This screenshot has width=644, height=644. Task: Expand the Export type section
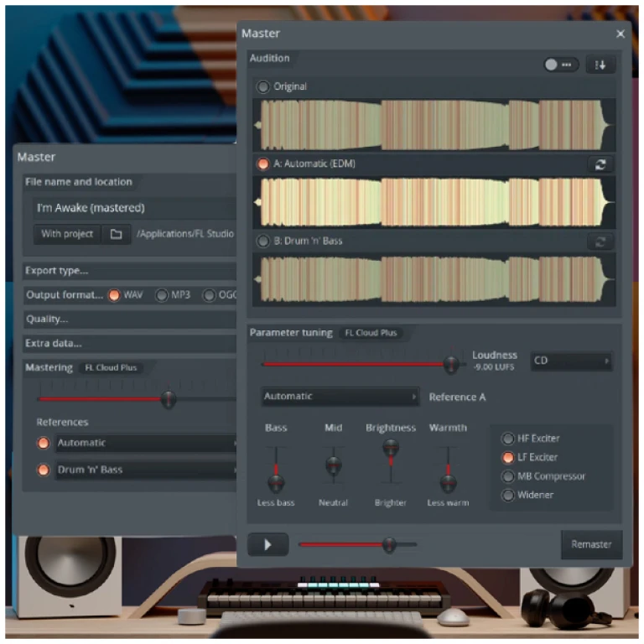[x=130, y=271]
